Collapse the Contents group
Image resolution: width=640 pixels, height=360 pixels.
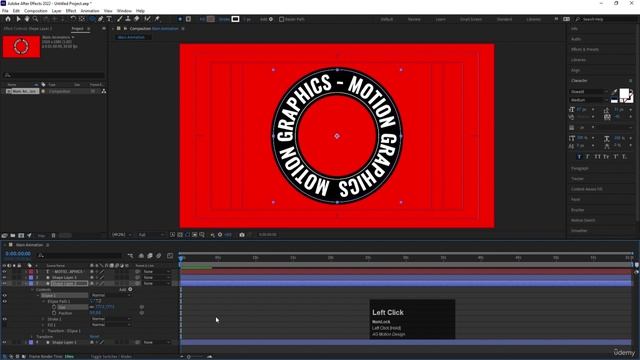point(33,289)
